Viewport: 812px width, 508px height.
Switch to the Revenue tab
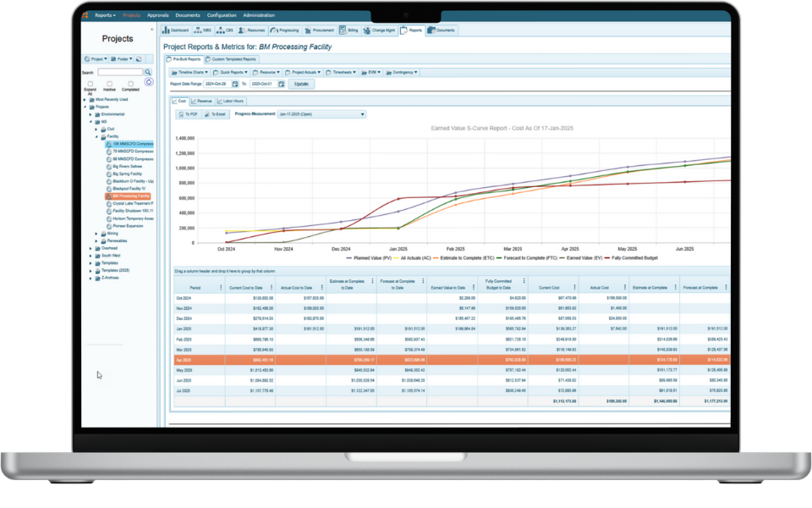click(203, 101)
